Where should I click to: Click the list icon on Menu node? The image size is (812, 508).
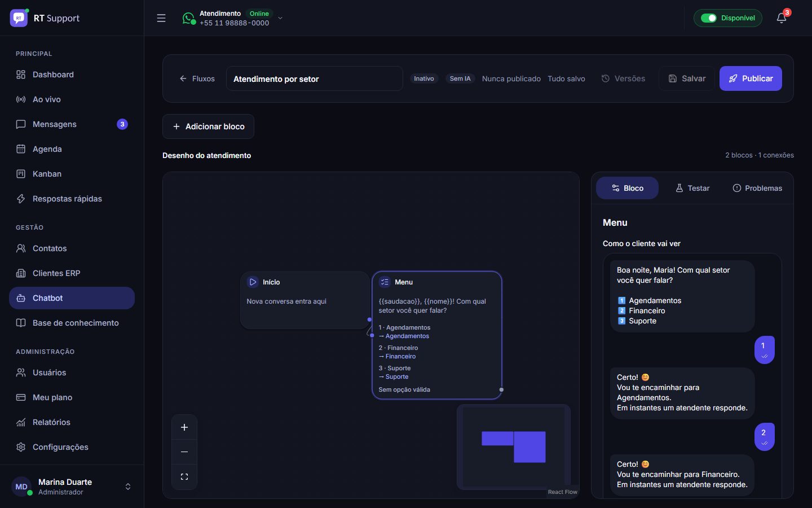[x=385, y=282]
